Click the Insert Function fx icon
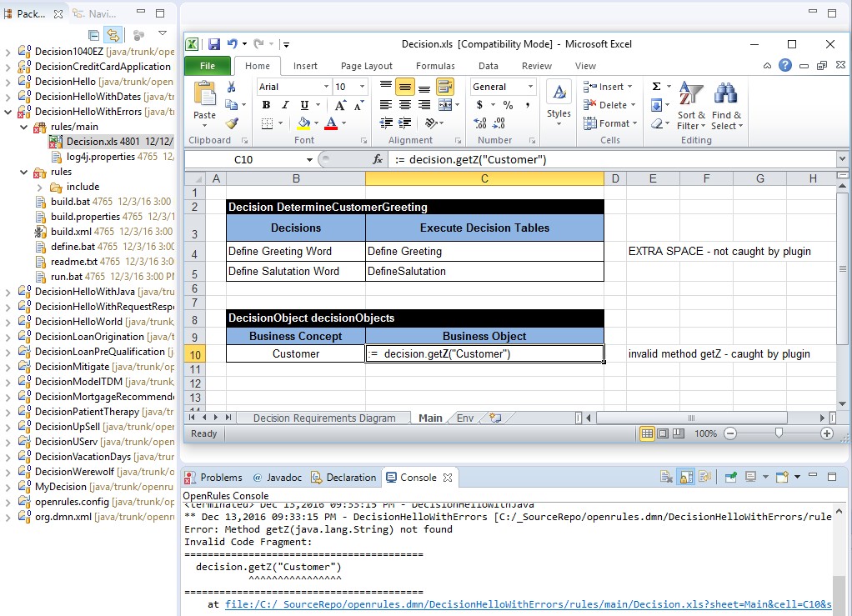The image size is (852, 616). point(378,159)
